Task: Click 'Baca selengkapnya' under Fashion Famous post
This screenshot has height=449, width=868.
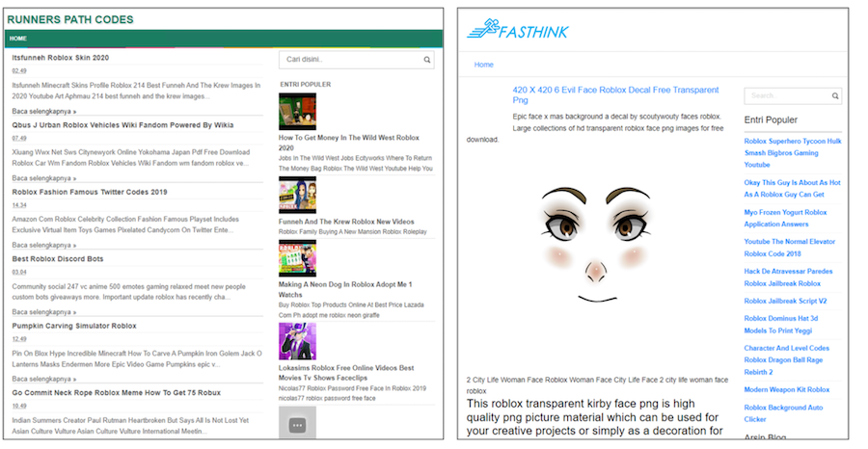Action: click(x=44, y=245)
